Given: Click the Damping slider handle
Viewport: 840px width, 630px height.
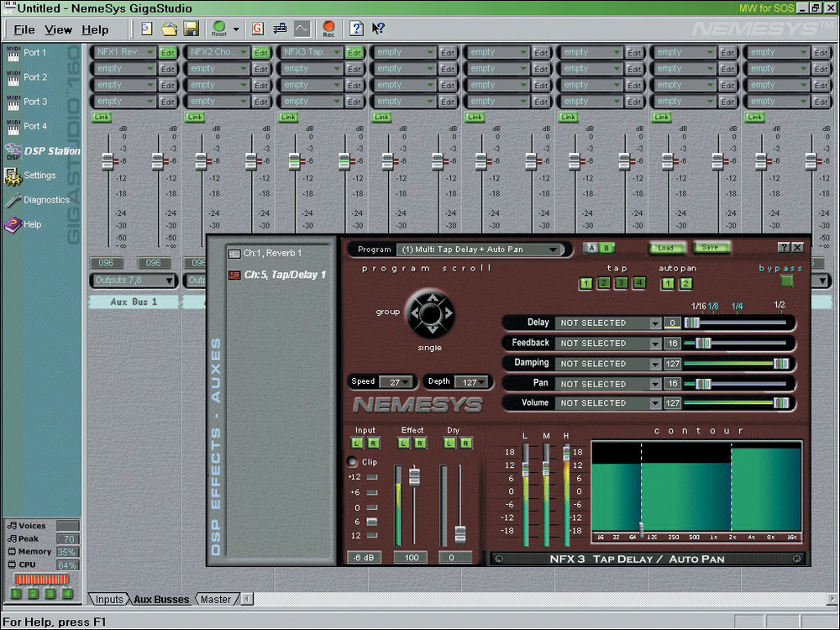Looking at the screenshot, I should coord(780,364).
